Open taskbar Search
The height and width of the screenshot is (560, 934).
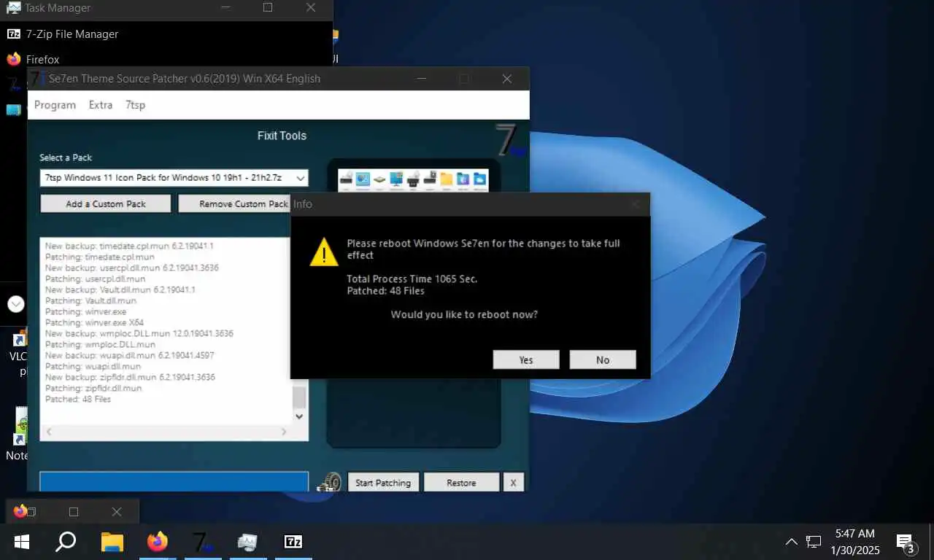66,542
